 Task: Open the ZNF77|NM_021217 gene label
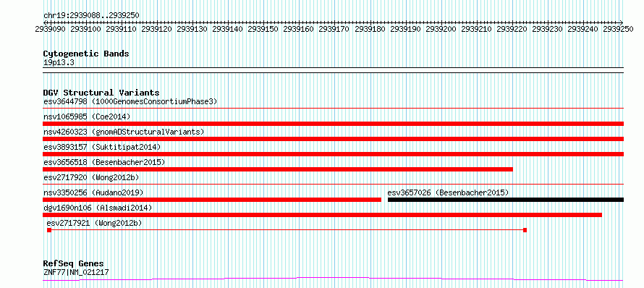(76, 272)
